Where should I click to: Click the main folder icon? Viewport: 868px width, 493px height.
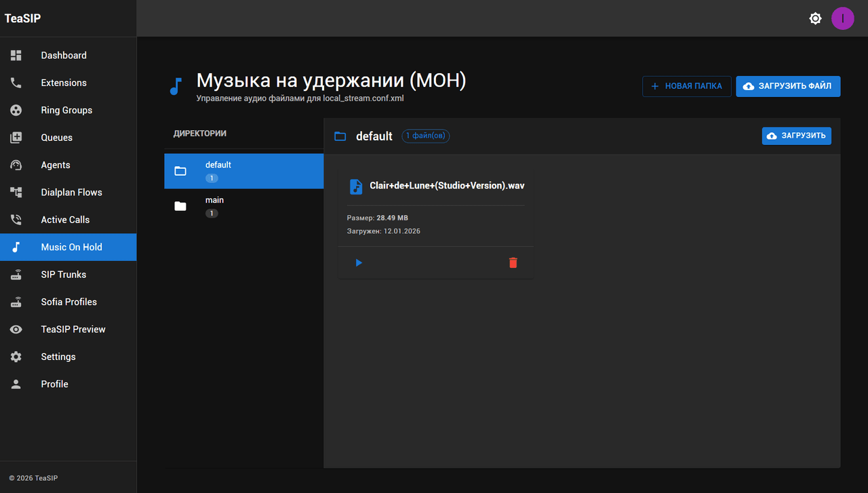click(x=180, y=206)
